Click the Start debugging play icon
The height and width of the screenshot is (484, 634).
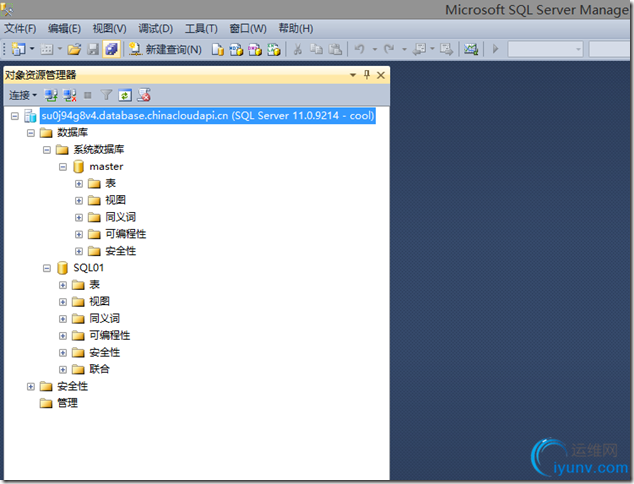(x=495, y=49)
